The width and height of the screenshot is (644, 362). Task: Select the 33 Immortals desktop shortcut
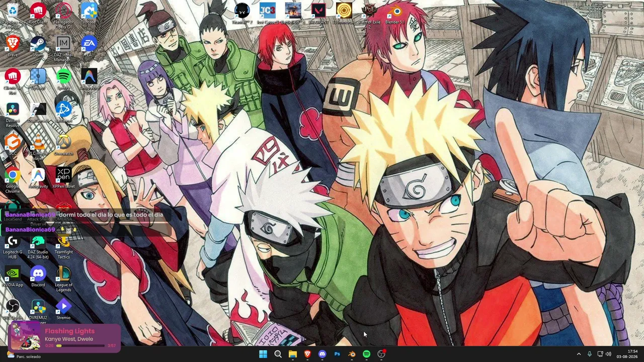pyautogui.click(x=344, y=14)
